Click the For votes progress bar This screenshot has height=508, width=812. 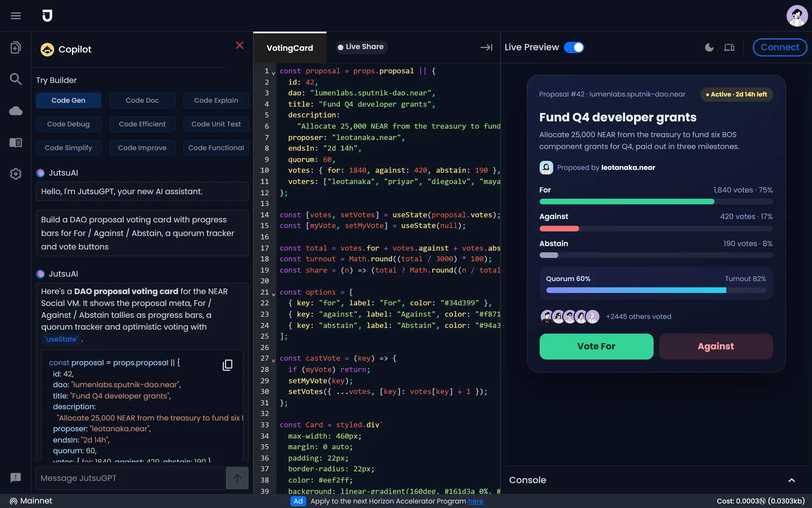coord(656,202)
